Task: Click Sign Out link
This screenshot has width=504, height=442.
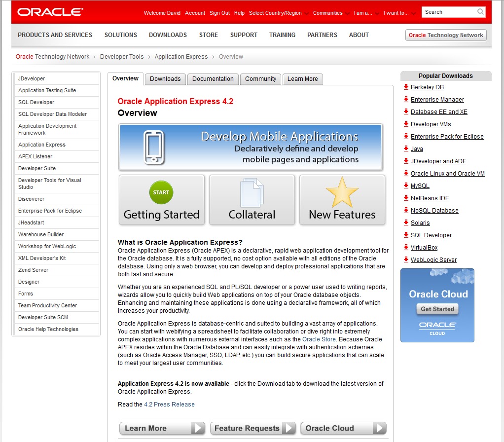Action: click(x=219, y=13)
